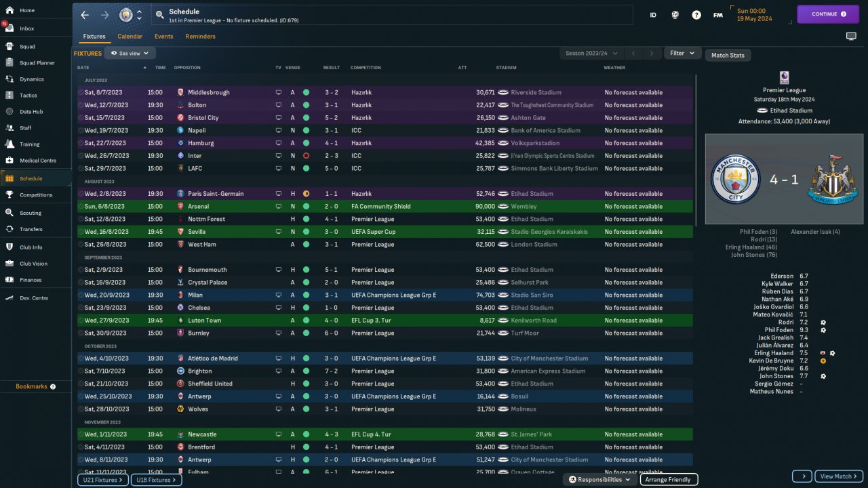Click the Squad Planner clipboard icon
The image size is (868, 488).
tap(9, 63)
